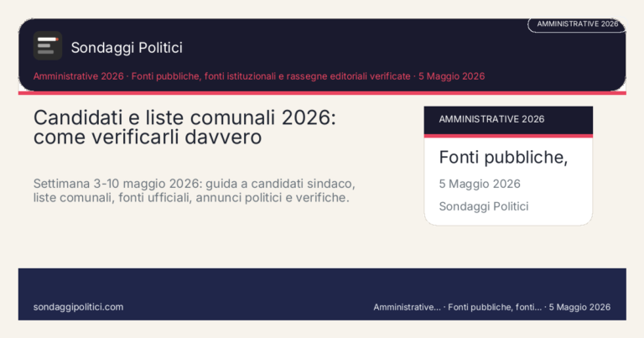Click the Settimana 3-10 maggio description text
The image size is (644, 338).
click(195, 190)
